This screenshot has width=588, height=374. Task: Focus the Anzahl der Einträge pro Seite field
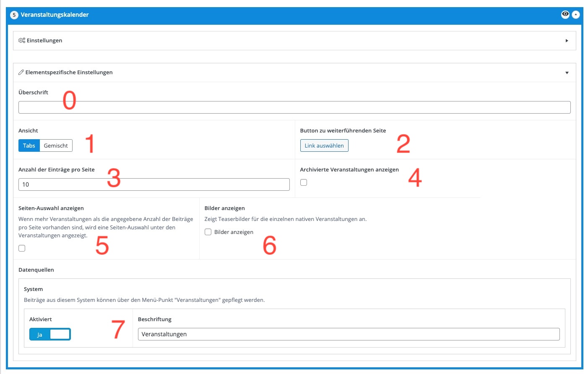(154, 184)
